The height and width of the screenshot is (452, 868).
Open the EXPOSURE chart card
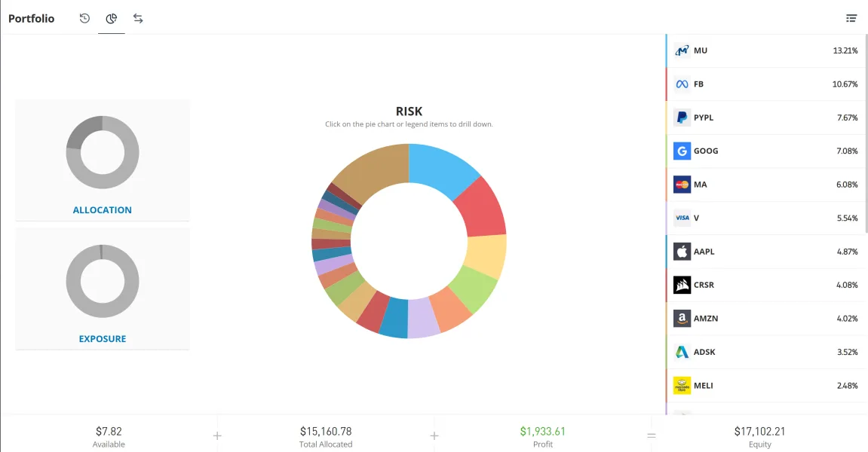point(103,289)
